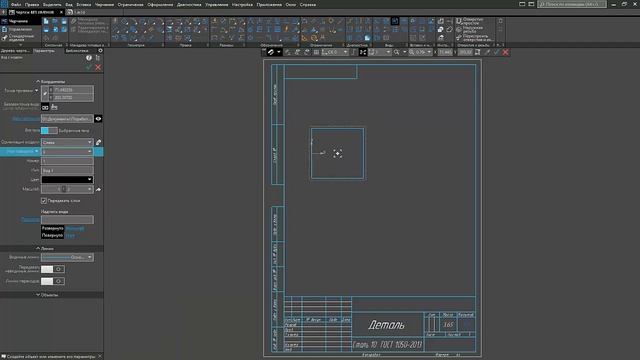The height and width of the screenshot is (360, 640).
Task: Open the Видимые линии style dropdown
Action: pos(67,257)
